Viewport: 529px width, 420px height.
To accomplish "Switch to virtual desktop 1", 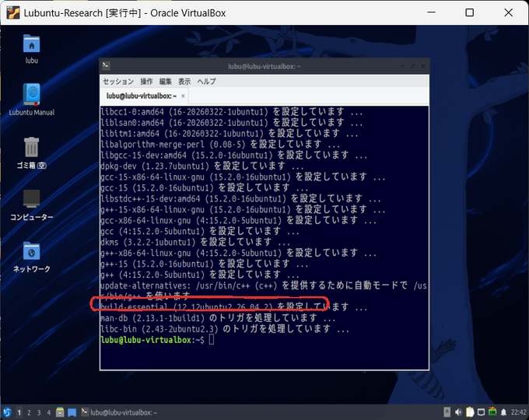I will [x=19, y=412].
